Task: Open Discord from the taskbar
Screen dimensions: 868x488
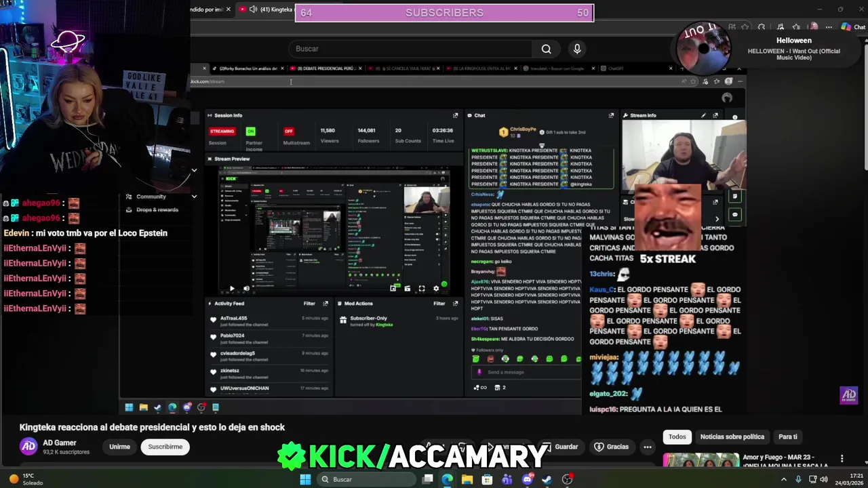Action: pos(527,479)
